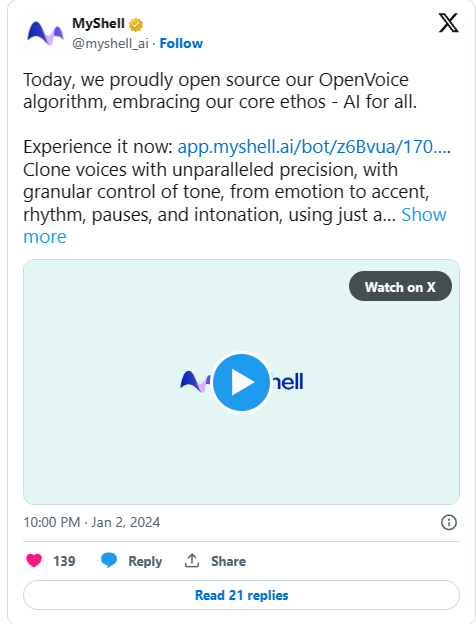Click the Share text label
476x624 pixels.
[228, 561]
